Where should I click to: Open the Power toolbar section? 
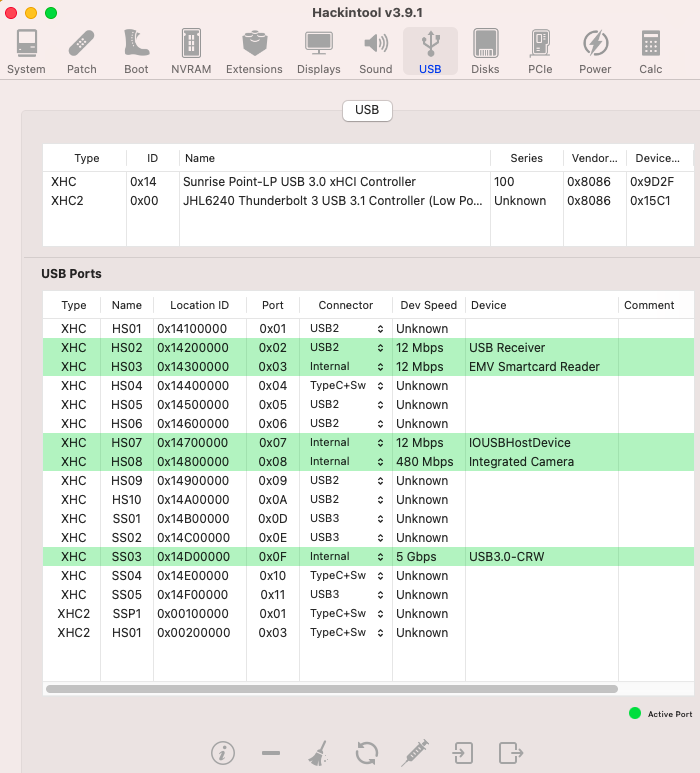coord(595,51)
